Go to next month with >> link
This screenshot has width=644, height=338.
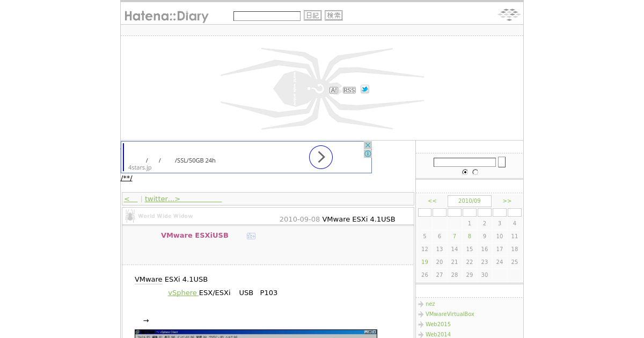coord(507,201)
